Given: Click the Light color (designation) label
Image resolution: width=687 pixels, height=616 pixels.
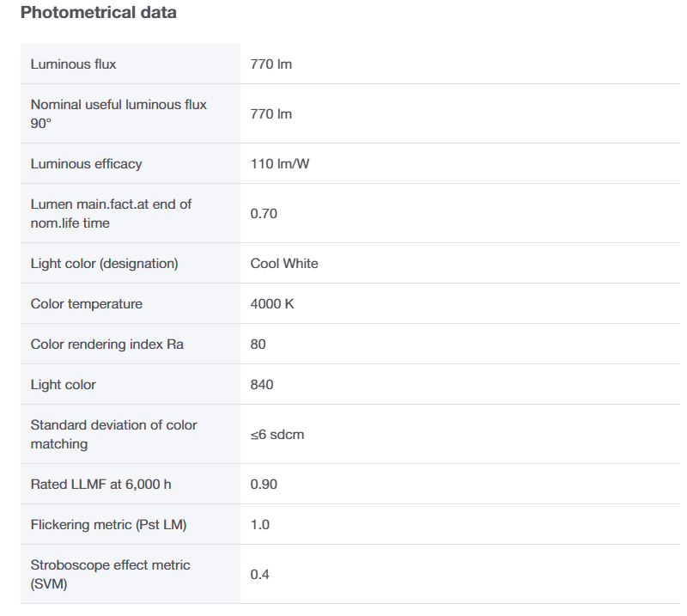Looking at the screenshot, I should [104, 264].
